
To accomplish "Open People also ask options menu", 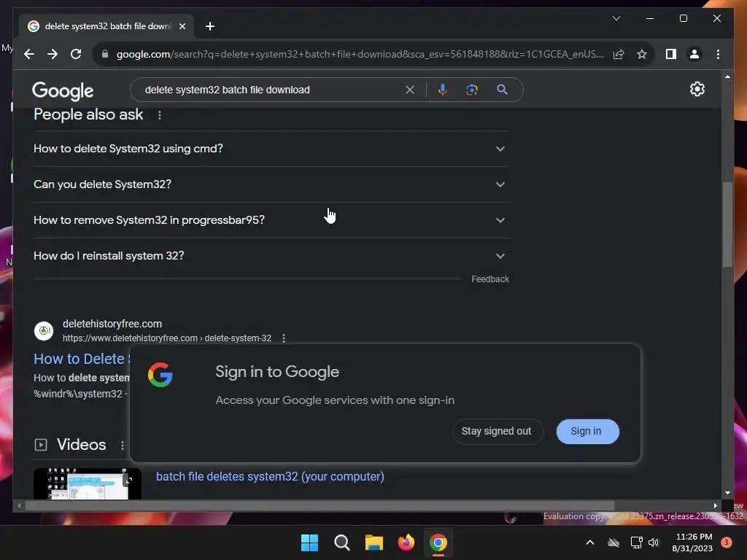I will pyautogui.click(x=160, y=115).
